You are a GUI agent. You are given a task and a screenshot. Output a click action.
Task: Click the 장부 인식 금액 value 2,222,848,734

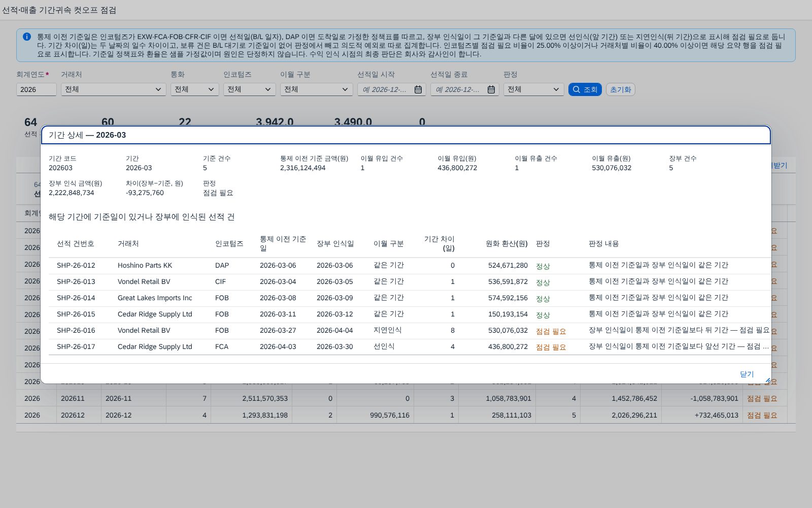coord(72,193)
